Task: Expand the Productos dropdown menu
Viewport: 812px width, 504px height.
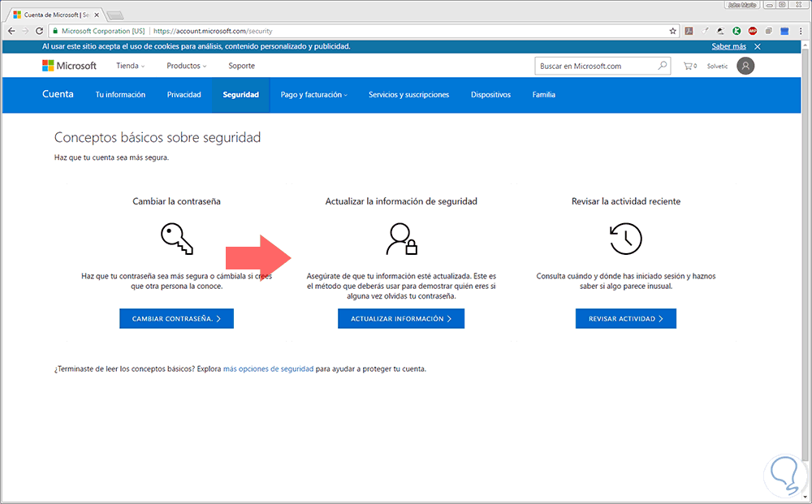Action: [x=187, y=66]
